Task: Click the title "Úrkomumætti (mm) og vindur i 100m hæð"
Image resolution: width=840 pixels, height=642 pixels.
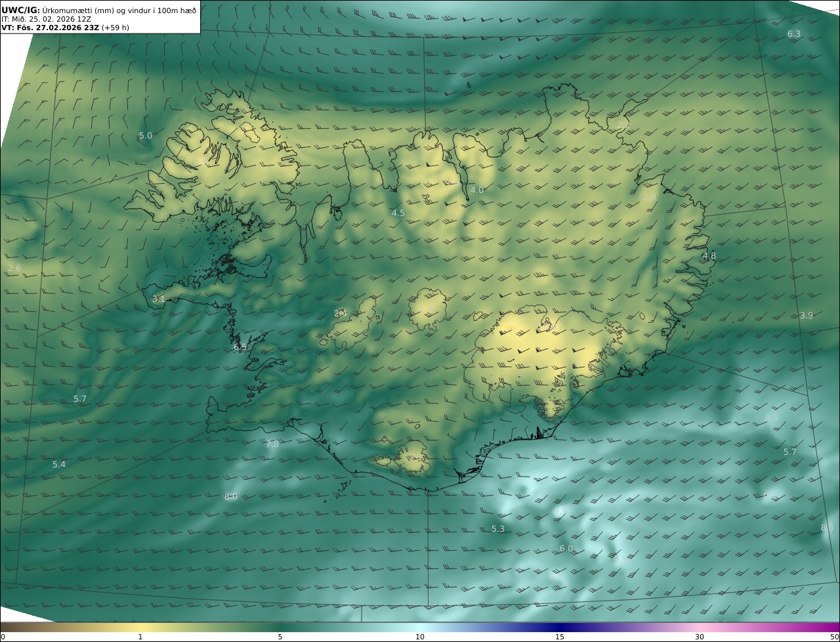Action: [119, 10]
